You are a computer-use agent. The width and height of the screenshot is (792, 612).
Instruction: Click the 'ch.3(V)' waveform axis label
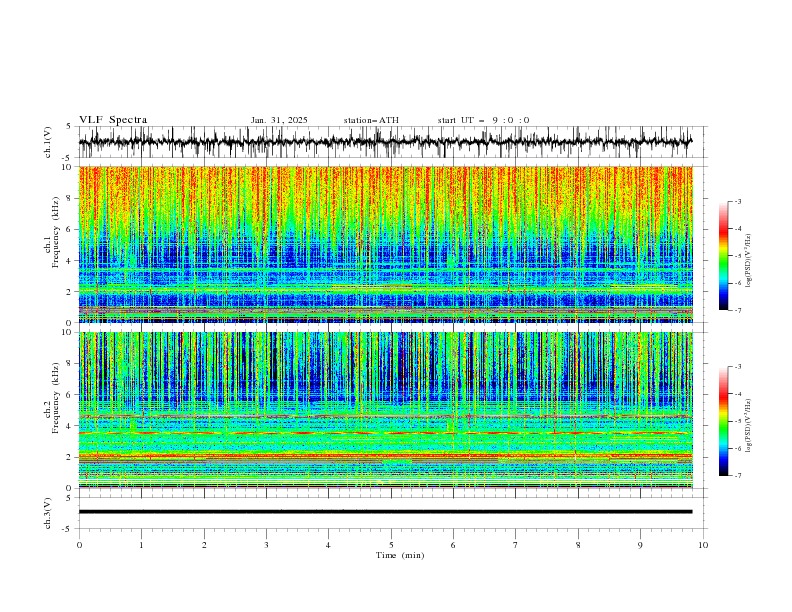pos(48,513)
